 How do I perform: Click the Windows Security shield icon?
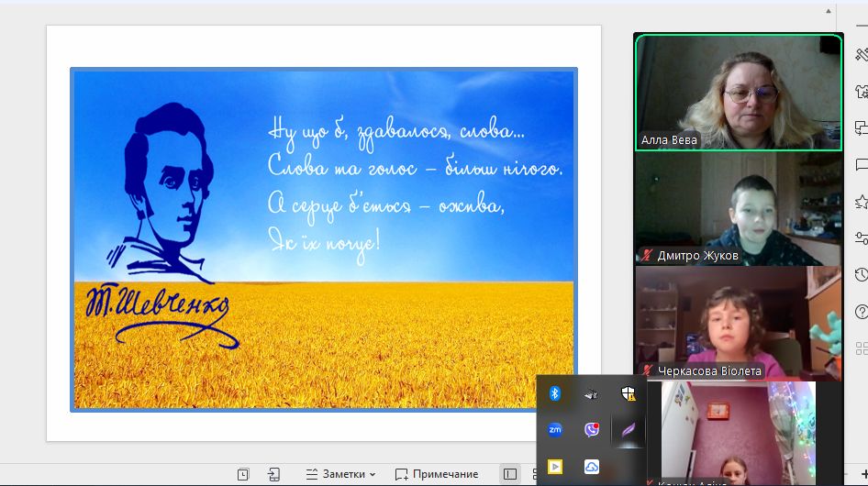tap(629, 393)
